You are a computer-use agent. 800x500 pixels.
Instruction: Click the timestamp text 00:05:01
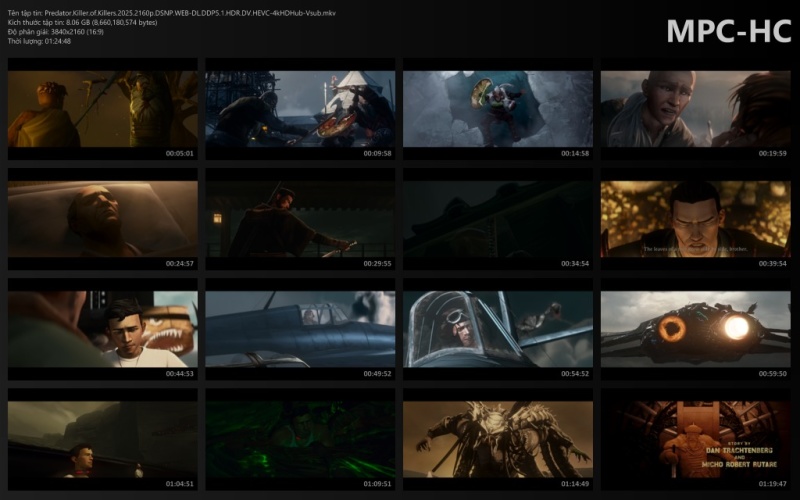180,154
